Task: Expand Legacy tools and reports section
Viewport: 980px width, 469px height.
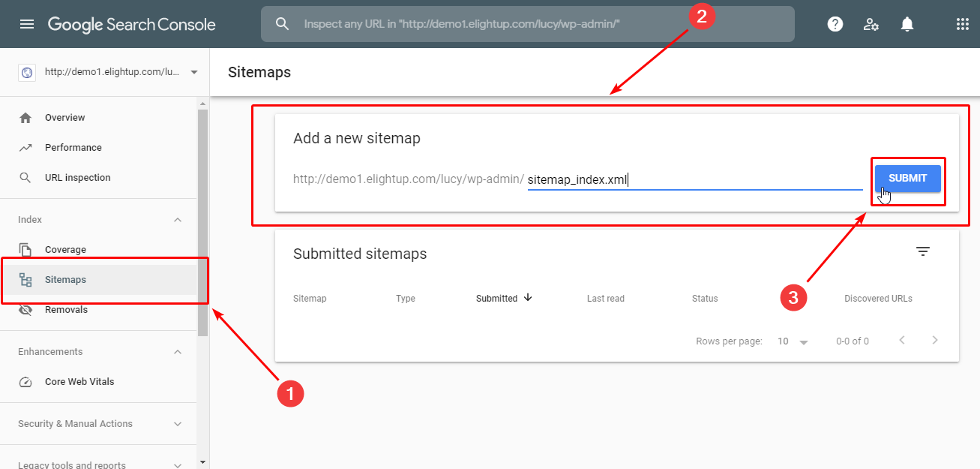Action: (x=178, y=465)
